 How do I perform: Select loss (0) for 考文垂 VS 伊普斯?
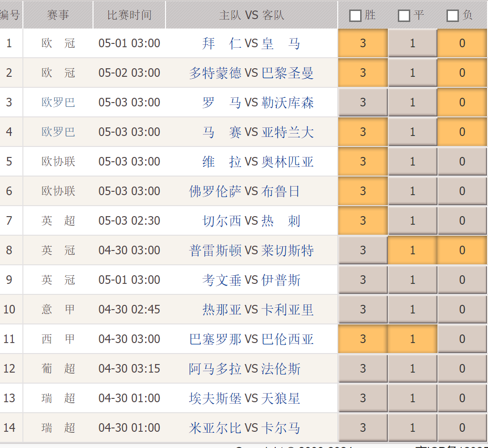point(462,280)
